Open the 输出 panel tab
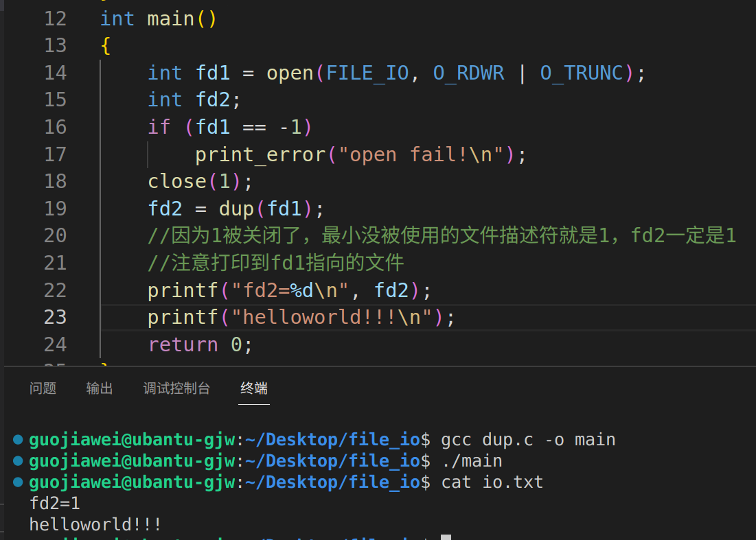 coord(99,388)
